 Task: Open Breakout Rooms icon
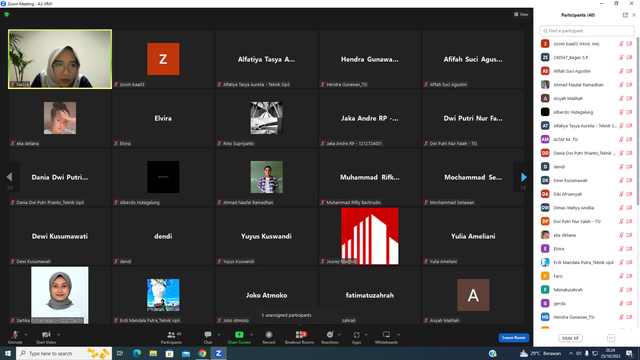coord(299,335)
